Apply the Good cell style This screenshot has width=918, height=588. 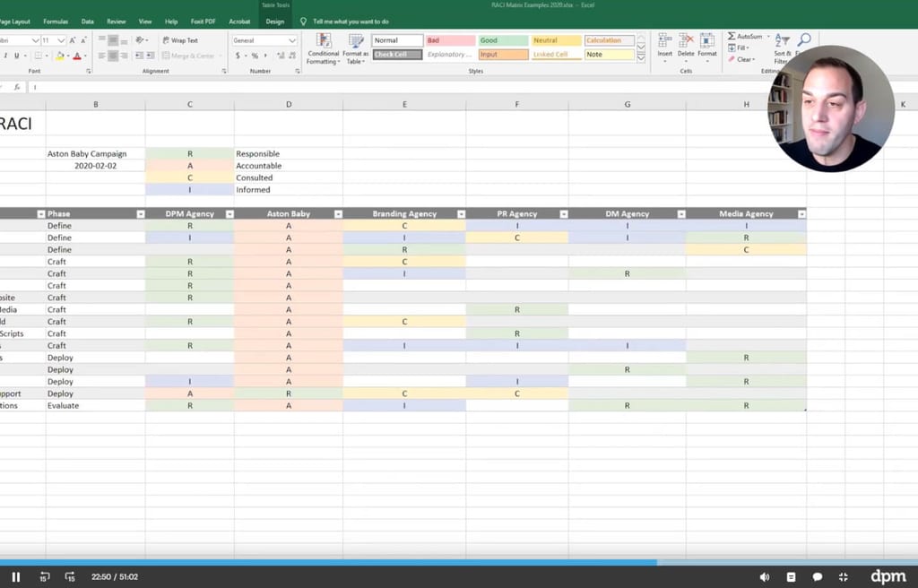[x=503, y=40]
